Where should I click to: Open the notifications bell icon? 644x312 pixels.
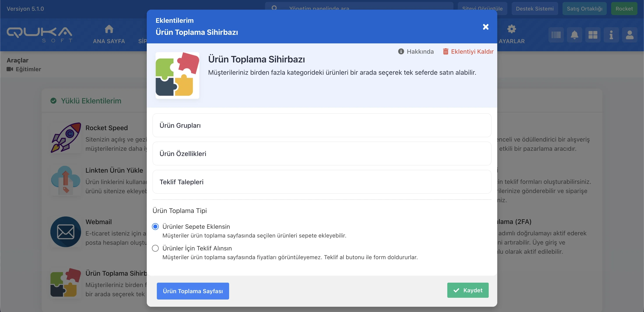coord(575,35)
